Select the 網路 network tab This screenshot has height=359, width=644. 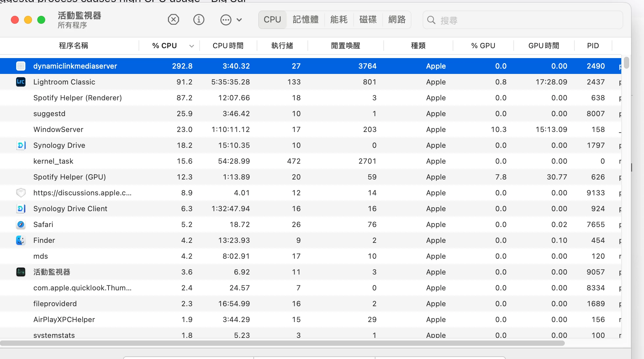click(x=397, y=20)
